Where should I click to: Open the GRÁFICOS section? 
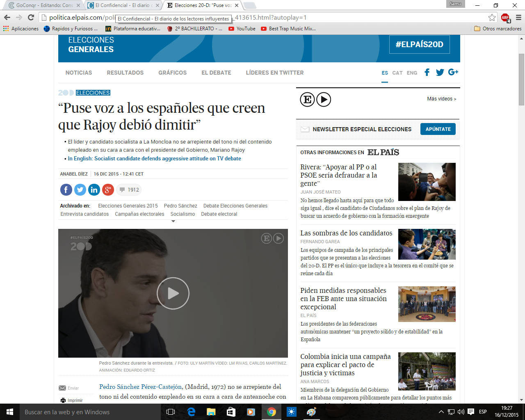click(x=173, y=73)
